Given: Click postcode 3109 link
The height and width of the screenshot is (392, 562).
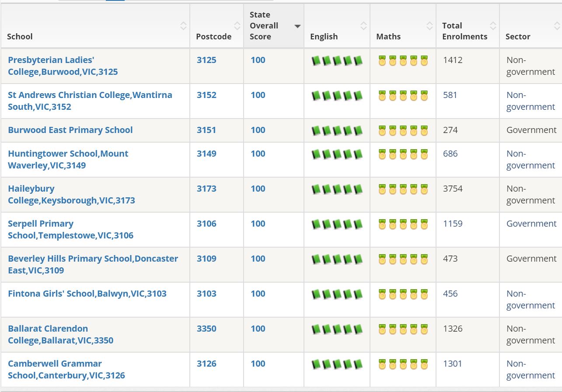Looking at the screenshot, I should pos(206,259).
